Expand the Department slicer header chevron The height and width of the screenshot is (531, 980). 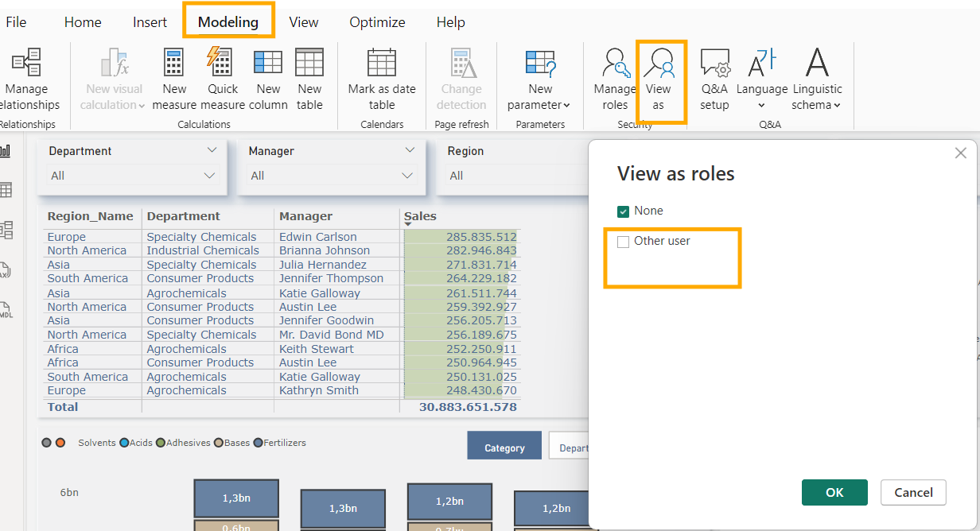click(x=212, y=150)
